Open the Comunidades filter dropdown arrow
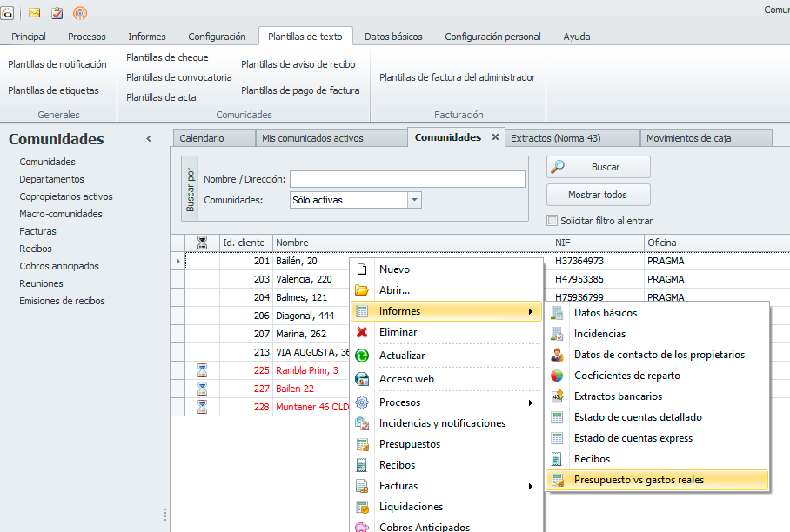 [414, 200]
